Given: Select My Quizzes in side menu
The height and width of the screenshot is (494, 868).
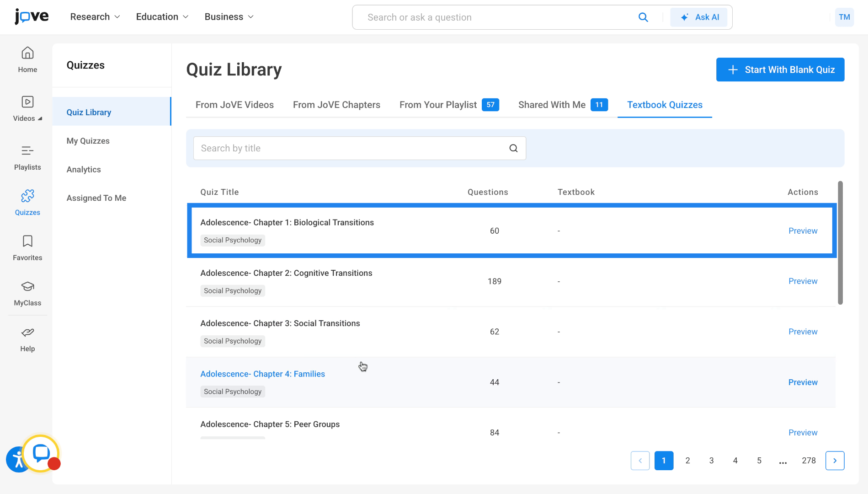Looking at the screenshot, I should [x=88, y=141].
